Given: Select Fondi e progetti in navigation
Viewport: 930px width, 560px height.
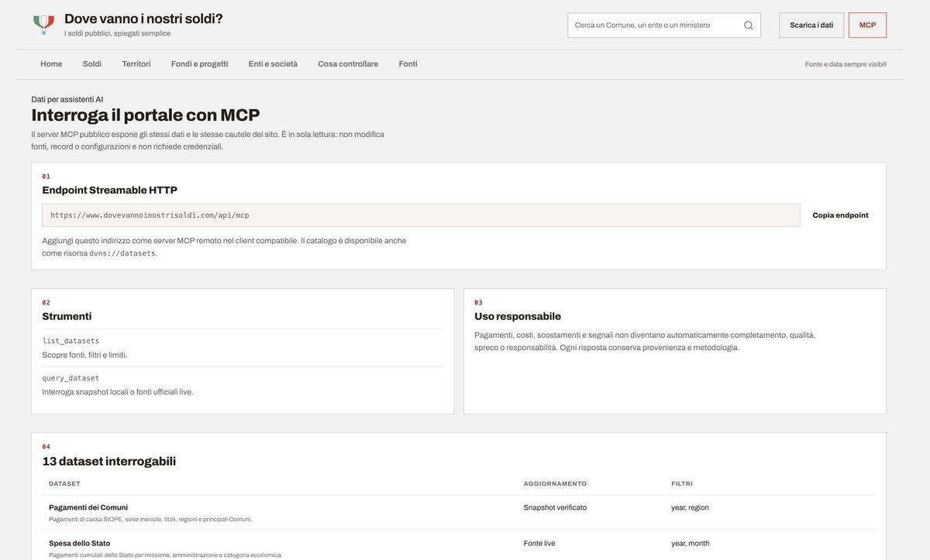Looking at the screenshot, I should click(x=200, y=64).
